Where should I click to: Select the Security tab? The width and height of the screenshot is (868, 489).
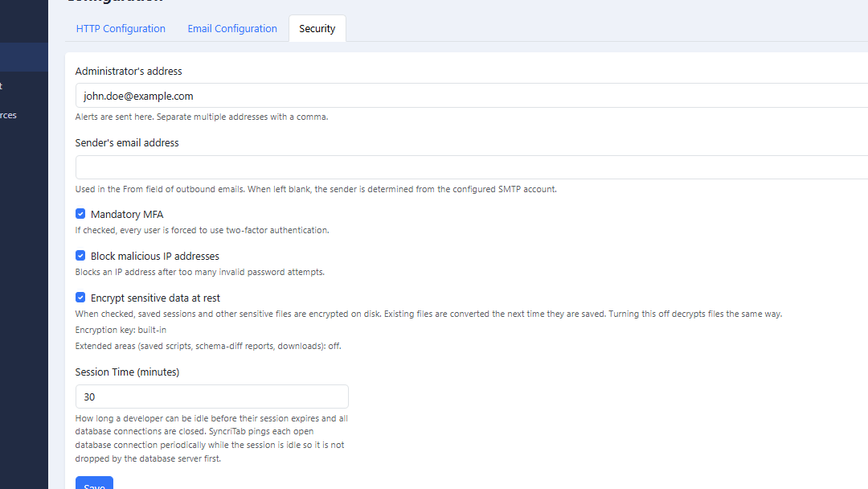317,29
